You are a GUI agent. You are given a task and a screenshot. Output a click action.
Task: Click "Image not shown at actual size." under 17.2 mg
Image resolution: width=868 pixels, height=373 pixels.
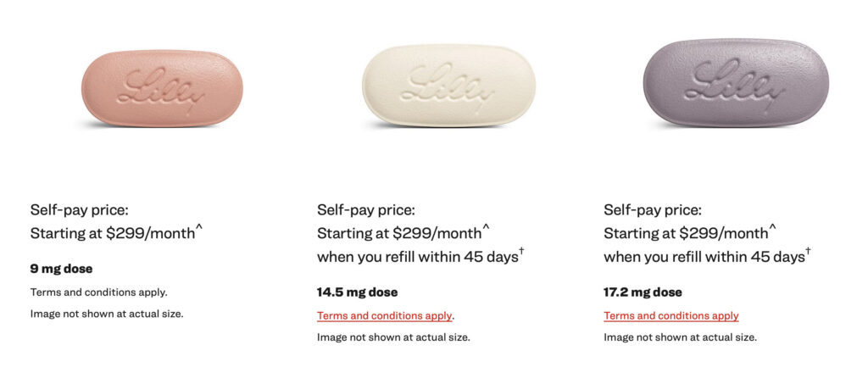click(680, 337)
